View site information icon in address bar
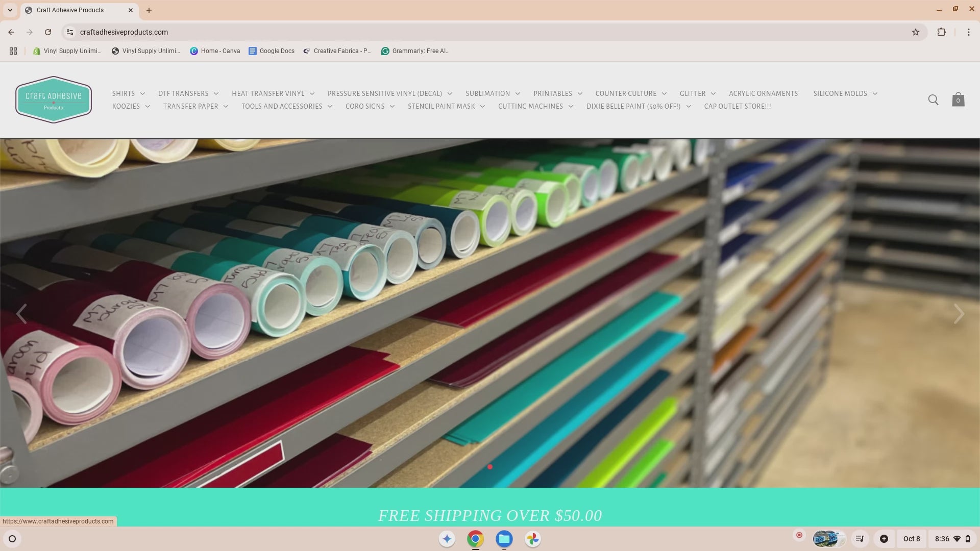 [70, 32]
